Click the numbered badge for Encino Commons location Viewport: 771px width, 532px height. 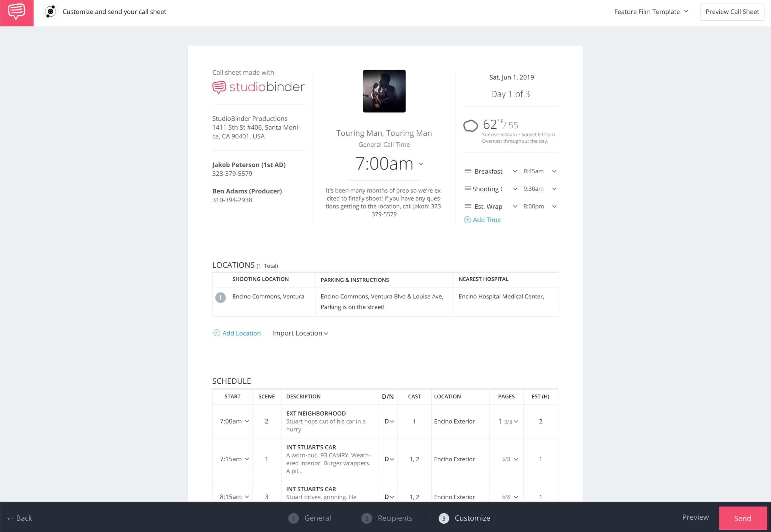(220, 297)
